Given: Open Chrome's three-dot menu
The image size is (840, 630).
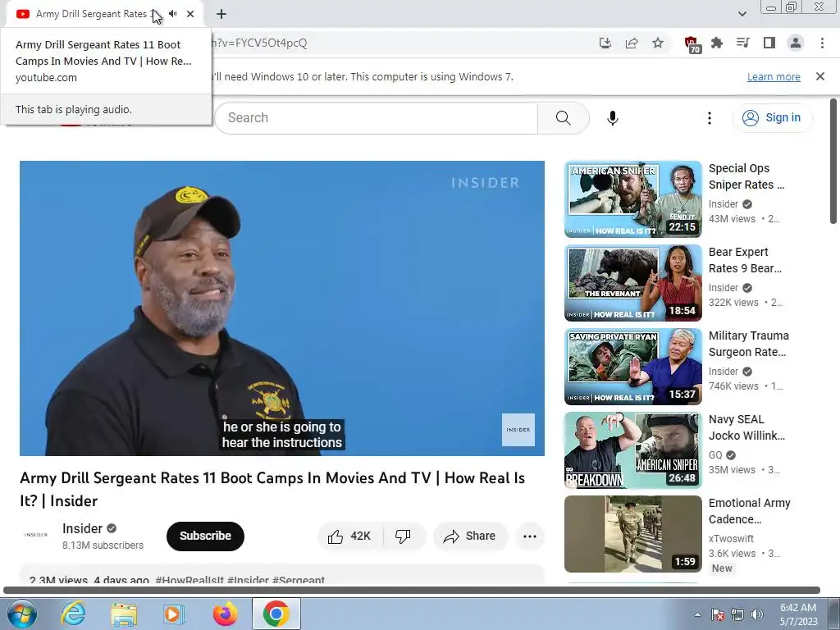Looking at the screenshot, I should click(822, 43).
